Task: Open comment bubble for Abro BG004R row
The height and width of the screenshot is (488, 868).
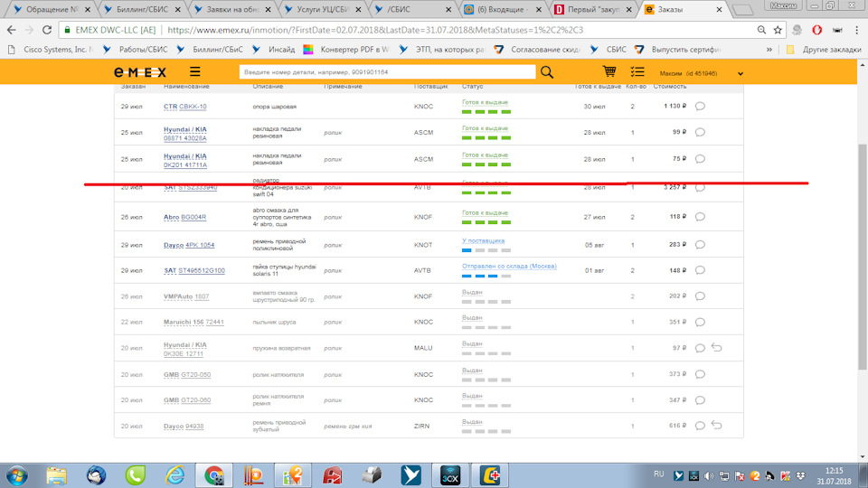Action: [x=700, y=216]
